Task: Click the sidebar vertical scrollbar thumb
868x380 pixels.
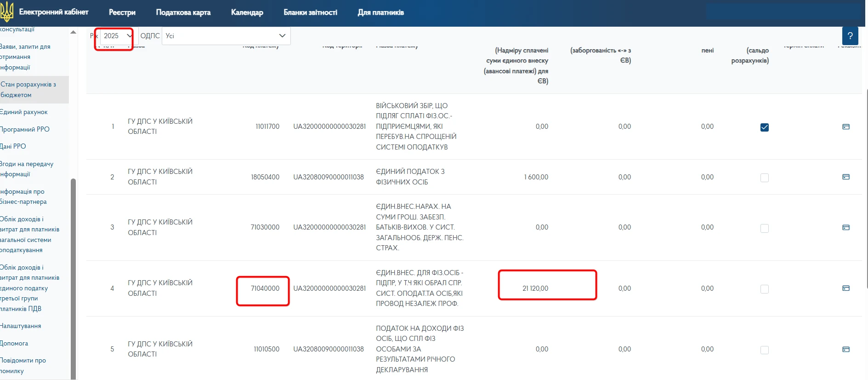Action: (x=73, y=276)
